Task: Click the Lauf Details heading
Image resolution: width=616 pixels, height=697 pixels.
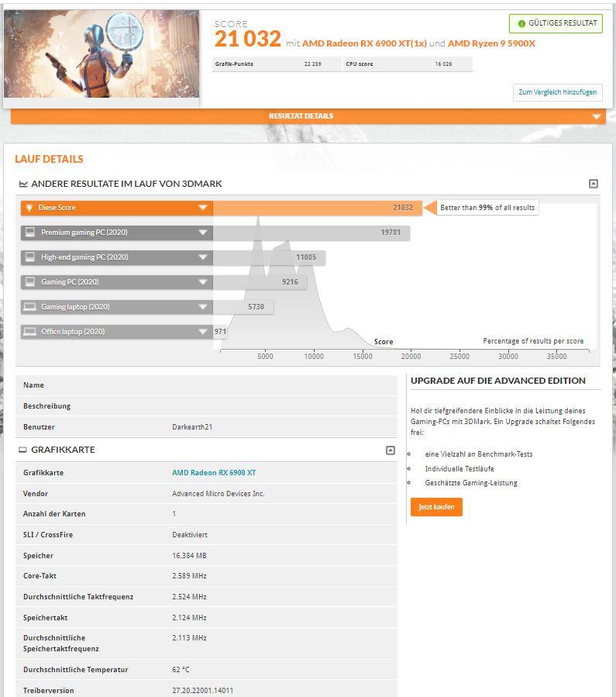Action: 49,159
